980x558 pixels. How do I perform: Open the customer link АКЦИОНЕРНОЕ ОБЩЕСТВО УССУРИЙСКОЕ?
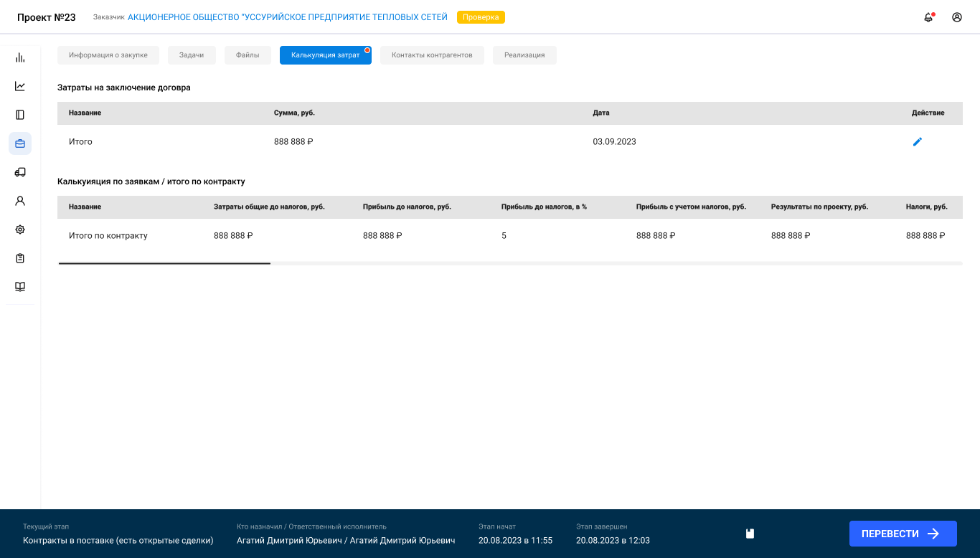(x=288, y=17)
